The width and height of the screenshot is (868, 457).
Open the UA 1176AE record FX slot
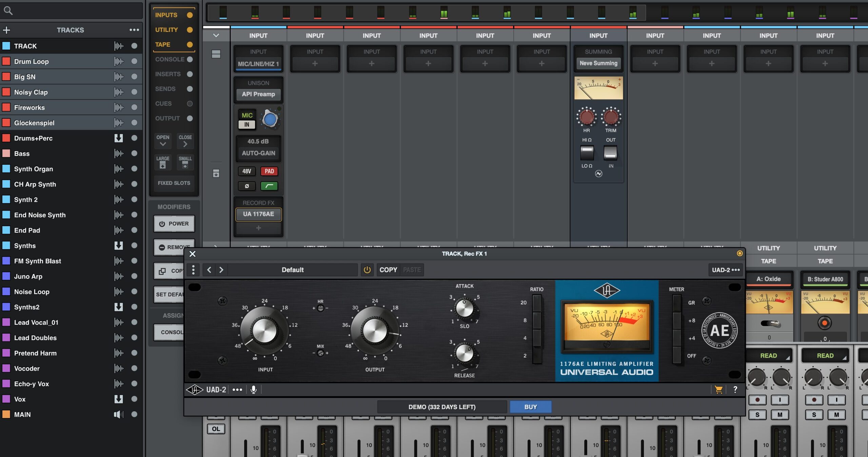point(258,214)
